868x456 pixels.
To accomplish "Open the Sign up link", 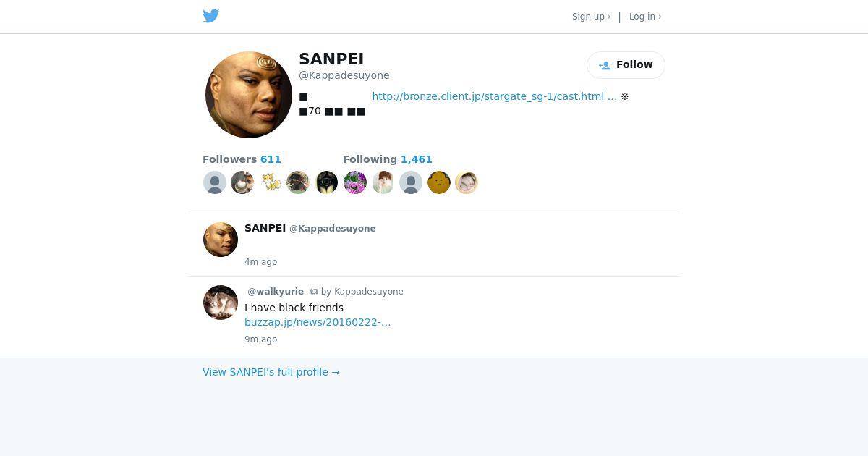I will (x=591, y=17).
